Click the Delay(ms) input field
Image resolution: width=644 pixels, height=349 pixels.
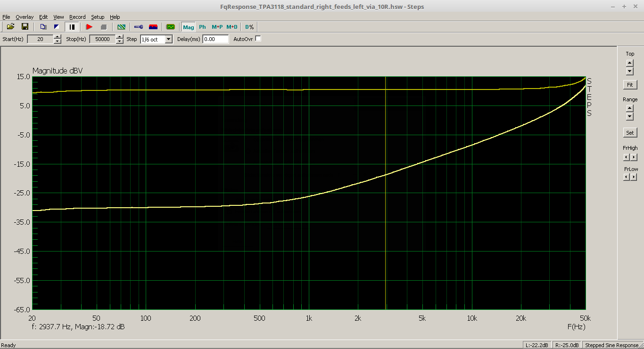click(215, 39)
